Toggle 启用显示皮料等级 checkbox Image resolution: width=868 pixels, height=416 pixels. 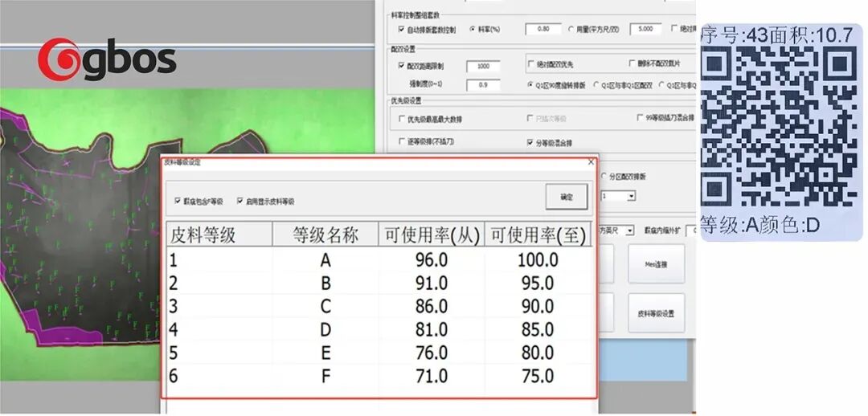pyautogui.click(x=240, y=201)
